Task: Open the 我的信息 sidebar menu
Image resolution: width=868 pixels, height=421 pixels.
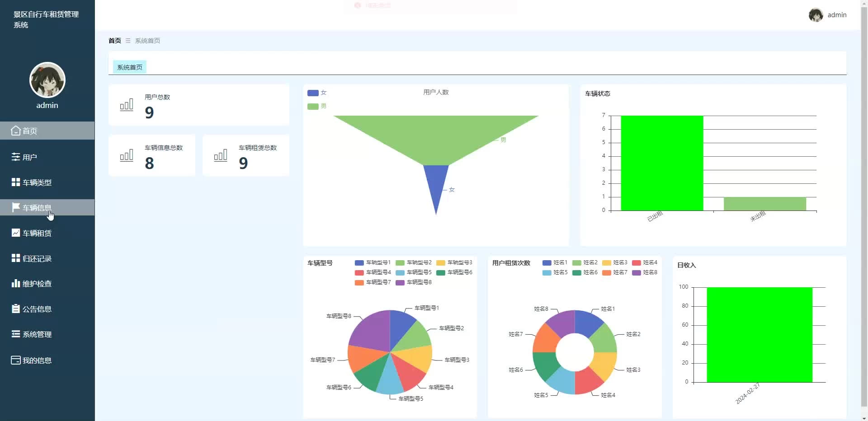Action: 47,360
